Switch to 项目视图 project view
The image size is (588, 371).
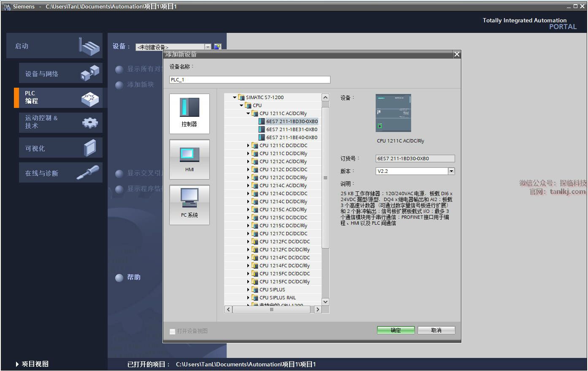(32, 364)
